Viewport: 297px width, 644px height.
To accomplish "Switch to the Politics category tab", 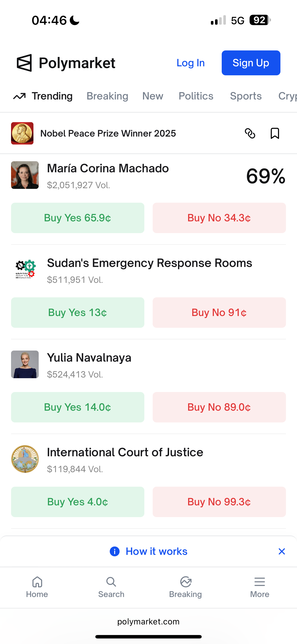I will [x=196, y=96].
